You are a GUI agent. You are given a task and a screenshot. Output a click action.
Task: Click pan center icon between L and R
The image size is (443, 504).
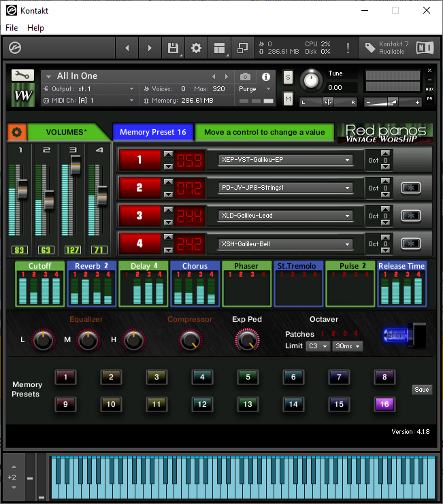[x=328, y=102]
